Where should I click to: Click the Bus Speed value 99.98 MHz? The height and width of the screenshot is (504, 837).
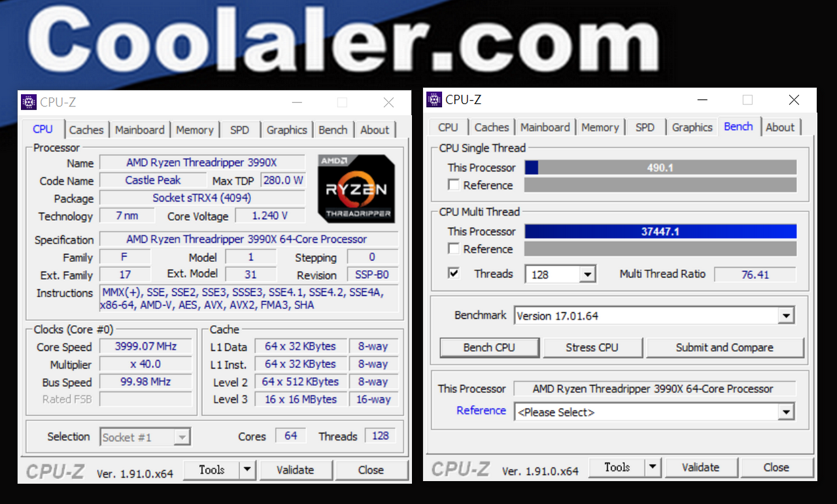tap(146, 382)
